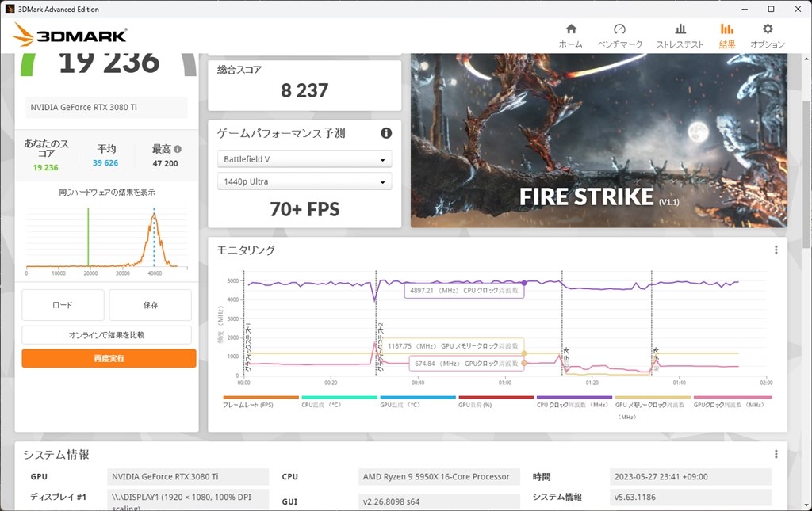
Task: Switch to the Stress Test tab (ストレステスト)
Action: click(x=680, y=36)
